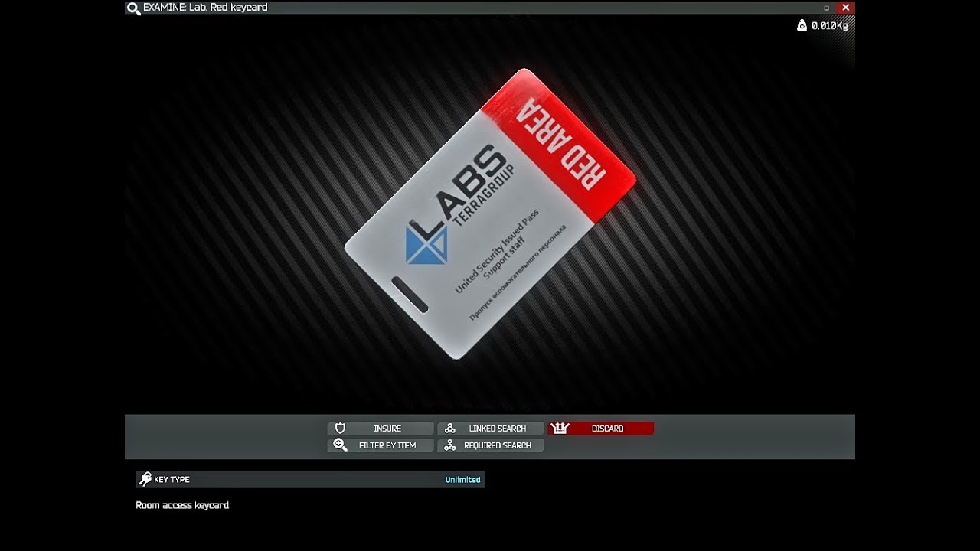This screenshot has height=551, width=980.
Task: Maximize the Examine window
Action: click(x=826, y=8)
